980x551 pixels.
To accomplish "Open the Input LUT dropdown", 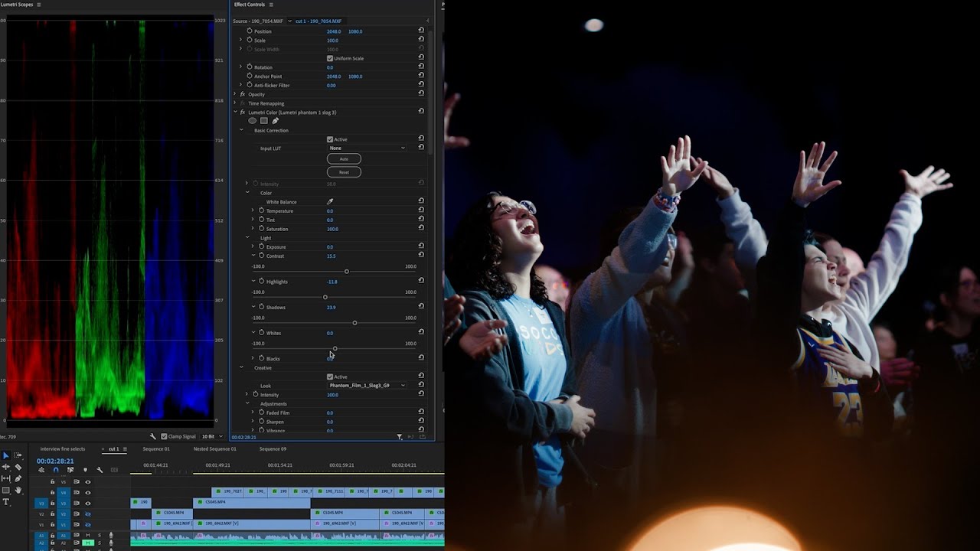I will (367, 148).
